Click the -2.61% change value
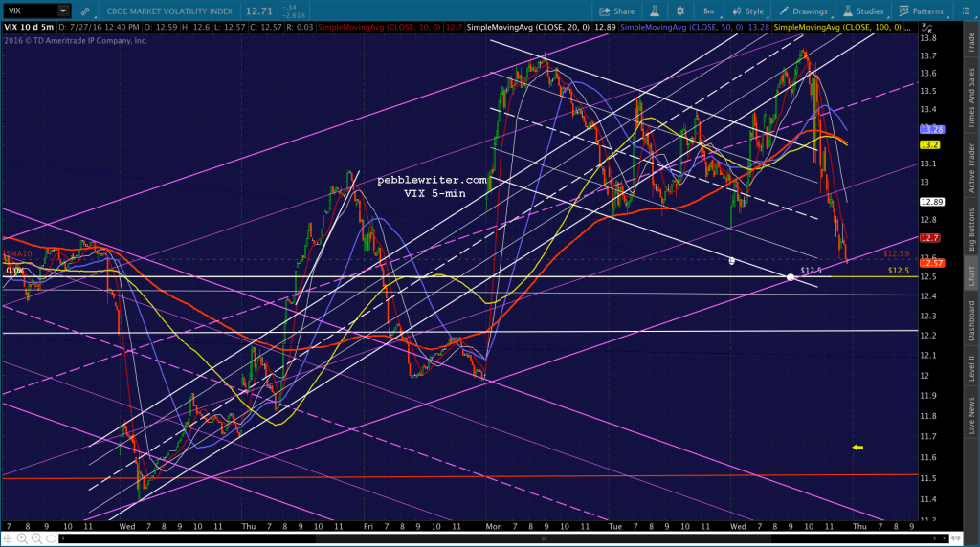 coord(294,15)
